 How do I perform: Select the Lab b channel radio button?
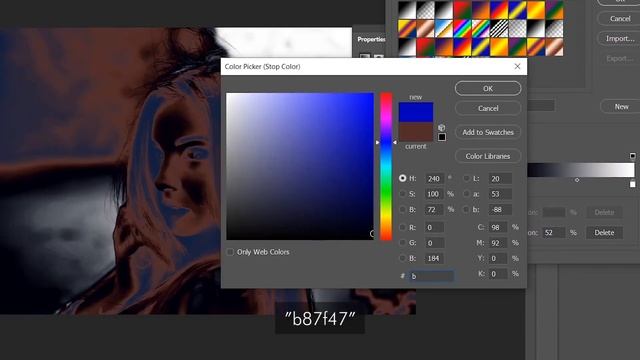pyautogui.click(x=466, y=209)
